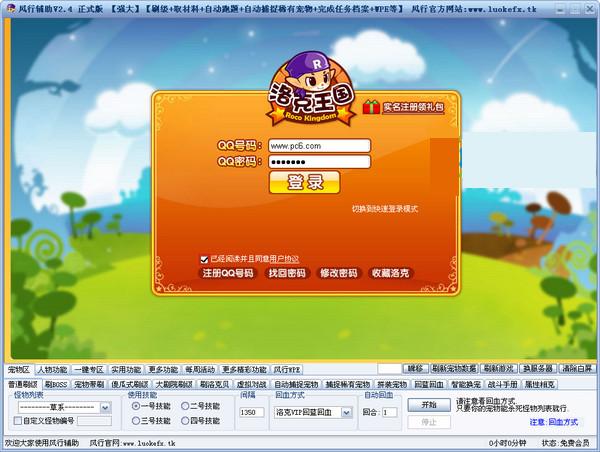Click the 开始 start button
600x452 pixels.
(429, 405)
